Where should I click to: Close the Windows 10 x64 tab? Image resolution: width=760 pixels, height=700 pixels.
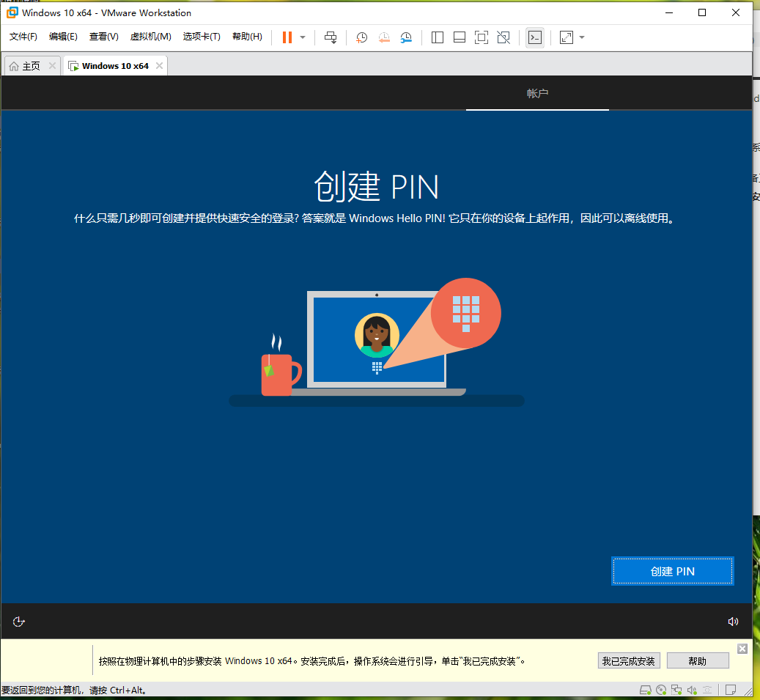click(x=159, y=65)
